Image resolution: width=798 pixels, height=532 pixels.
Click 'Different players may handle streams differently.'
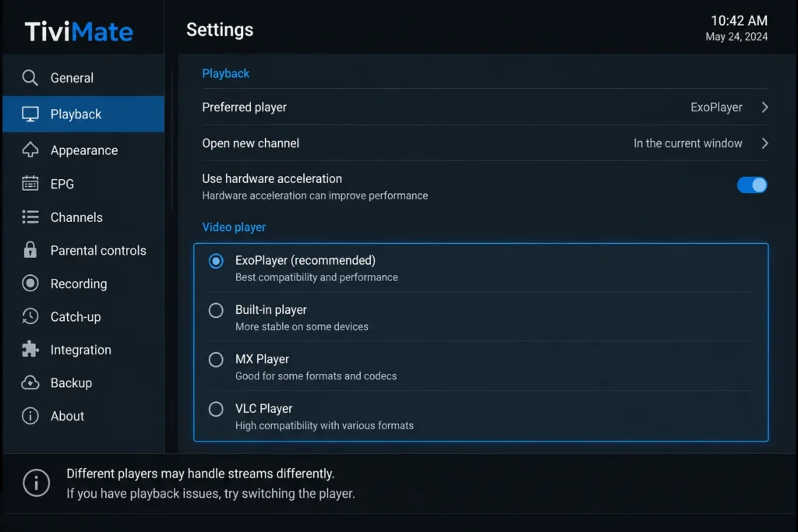(x=200, y=474)
